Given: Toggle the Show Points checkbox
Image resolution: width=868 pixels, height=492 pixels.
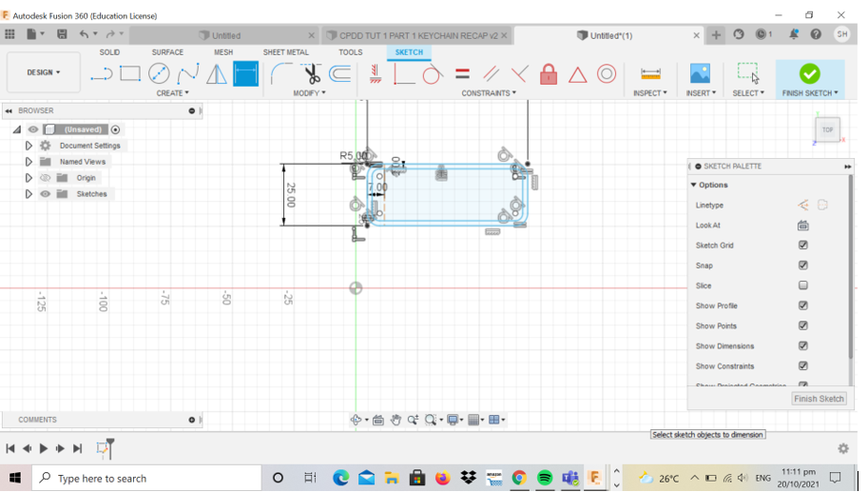Looking at the screenshot, I should 803,325.
